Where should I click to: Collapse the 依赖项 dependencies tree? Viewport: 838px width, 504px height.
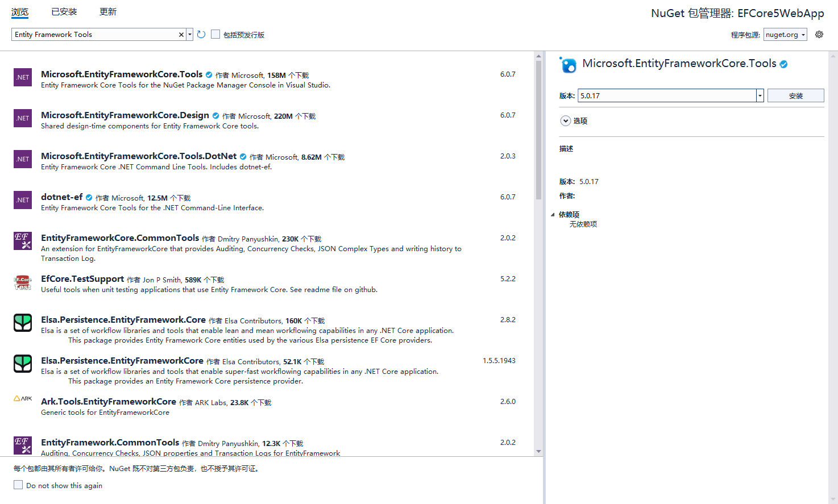click(x=553, y=215)
